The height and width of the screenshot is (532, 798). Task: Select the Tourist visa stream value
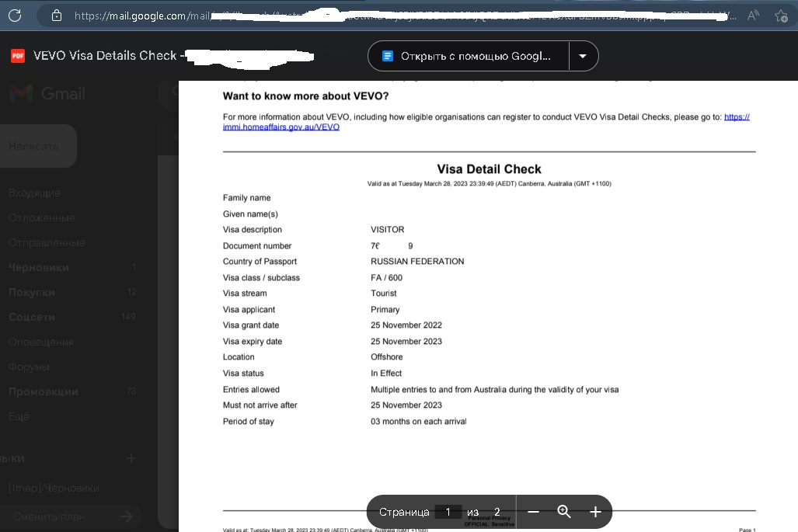[x=383, y=293]
